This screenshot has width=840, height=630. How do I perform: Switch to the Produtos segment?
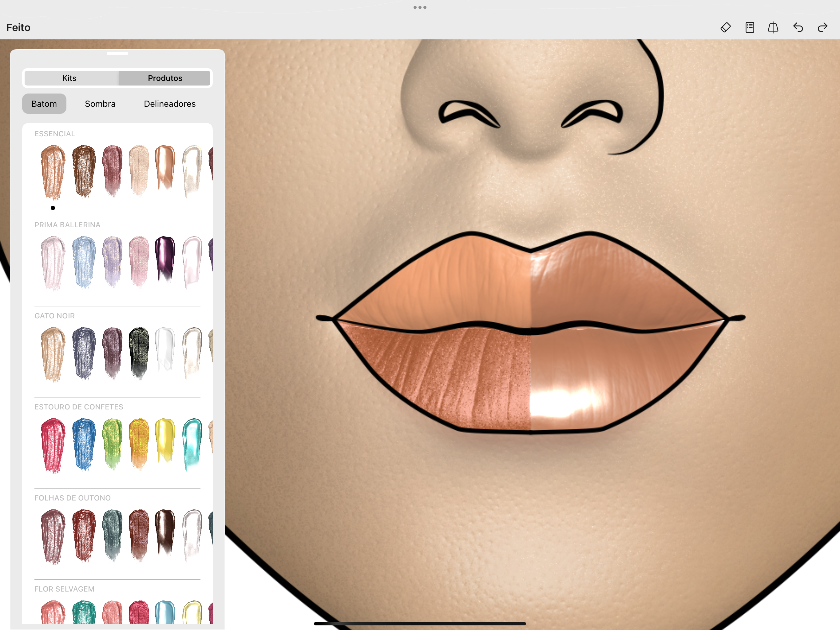165,78
